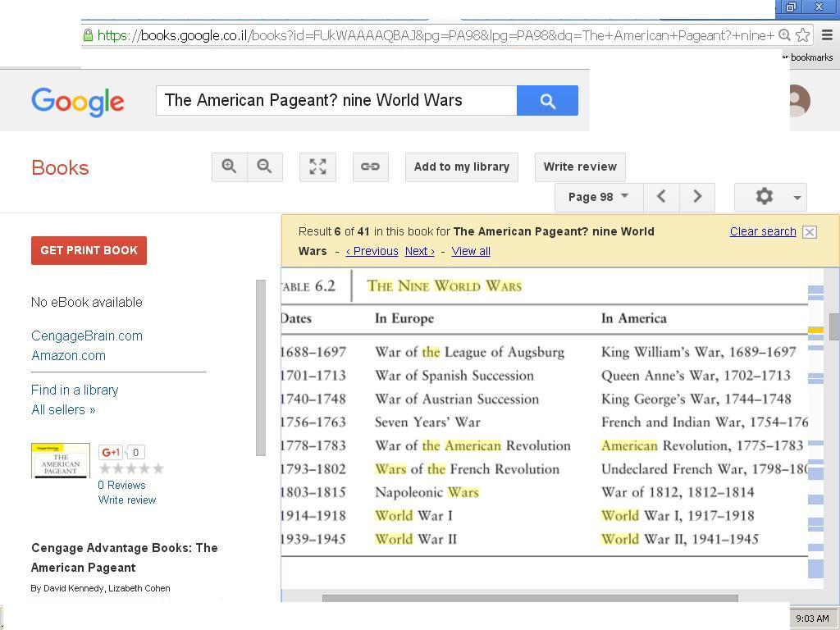Click the Napoleonic Wars entry
Viewport: 840px width, 630px height.
coord(427,492)
